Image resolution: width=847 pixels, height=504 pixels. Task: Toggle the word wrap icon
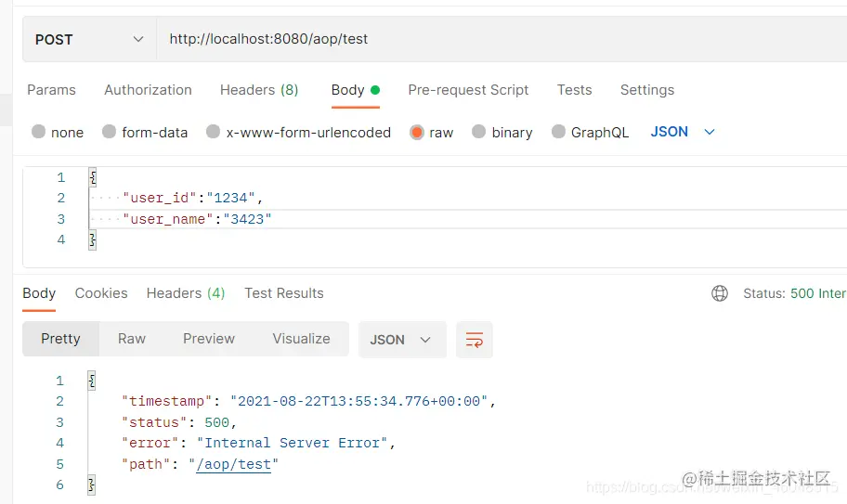pyautogui.click(x=475, y=340)
